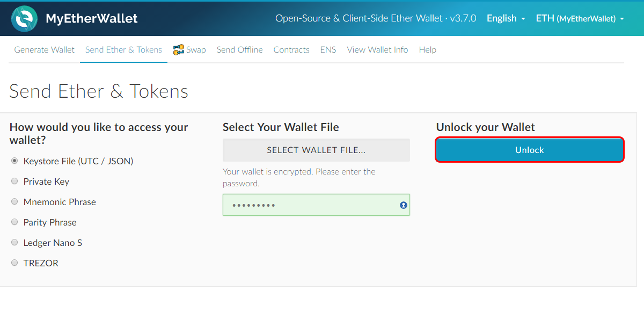Image resolution: width=644 pixels, height=327 pixels.
Task: Click the MyEtherWallet logo icon
Action: [x=25, y=19]
